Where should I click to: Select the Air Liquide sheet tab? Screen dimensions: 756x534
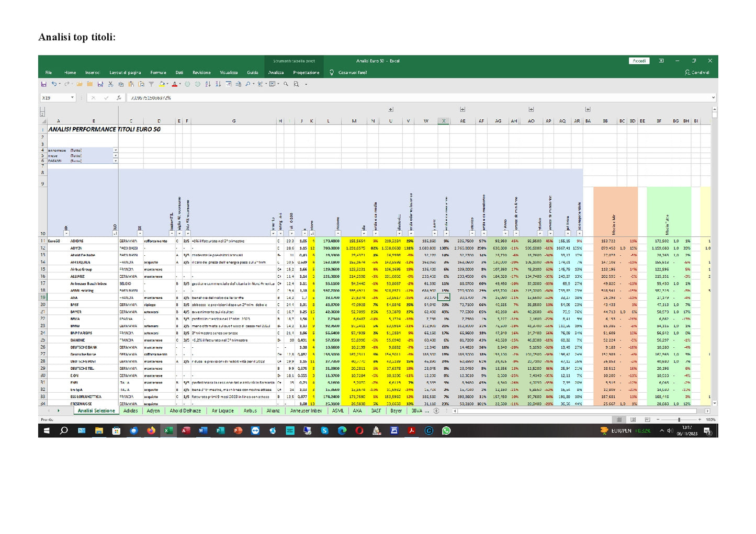(223, 411)
